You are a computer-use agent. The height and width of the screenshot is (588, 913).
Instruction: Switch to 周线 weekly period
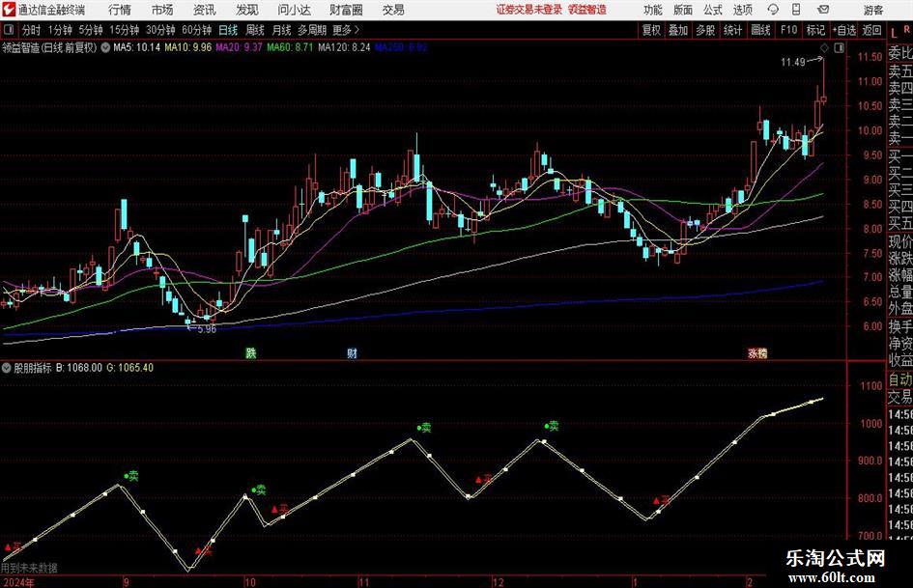255,30
